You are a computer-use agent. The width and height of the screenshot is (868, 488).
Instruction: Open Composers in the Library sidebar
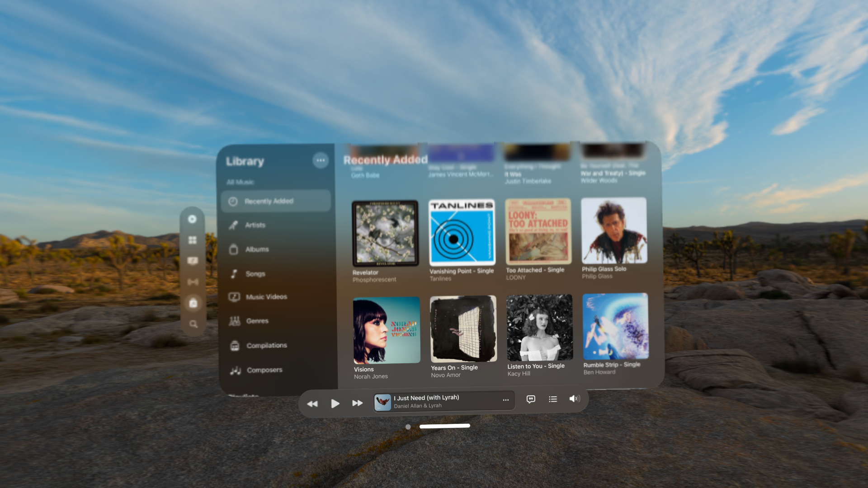[x=264, y=370]
